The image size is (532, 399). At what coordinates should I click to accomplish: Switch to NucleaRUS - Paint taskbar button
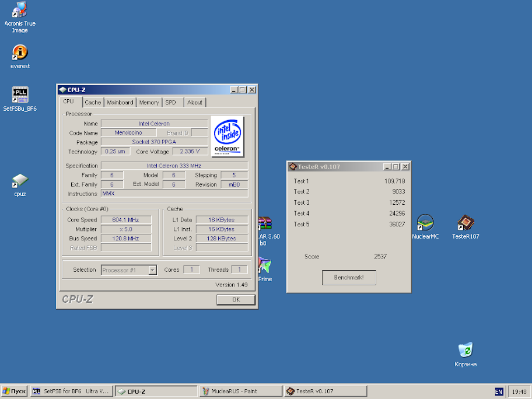[241, 391]
